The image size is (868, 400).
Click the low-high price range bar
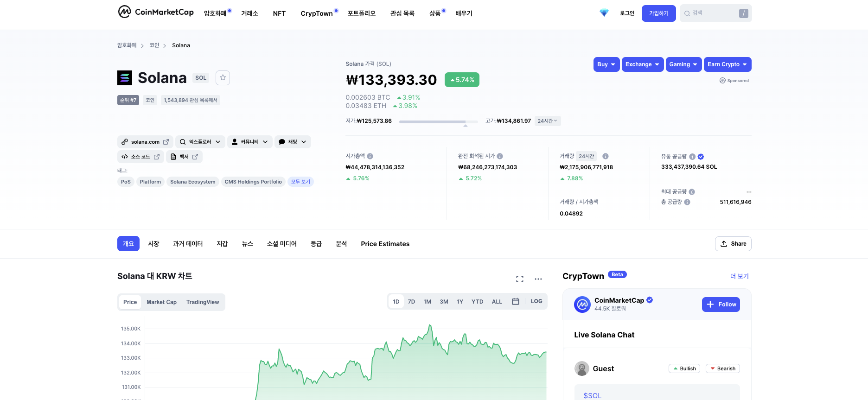click(x=432, y=122)
